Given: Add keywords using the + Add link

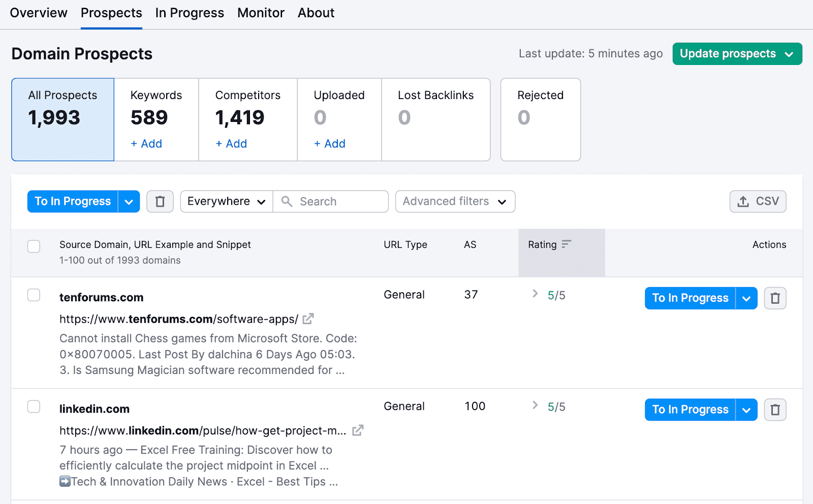Looking at the screenshot, I should tap(146, 144).
